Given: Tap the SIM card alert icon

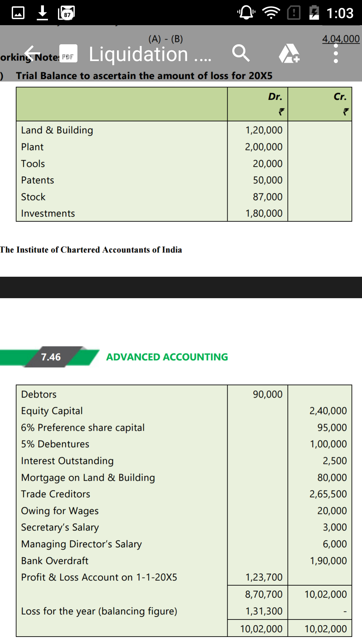Looking at the screenshot, I should 294,13.
